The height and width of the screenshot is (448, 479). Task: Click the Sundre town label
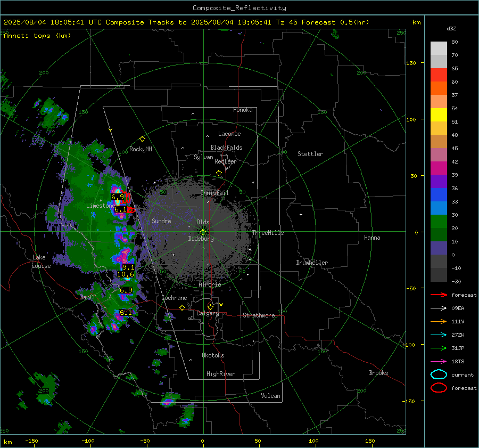(161, 221)
